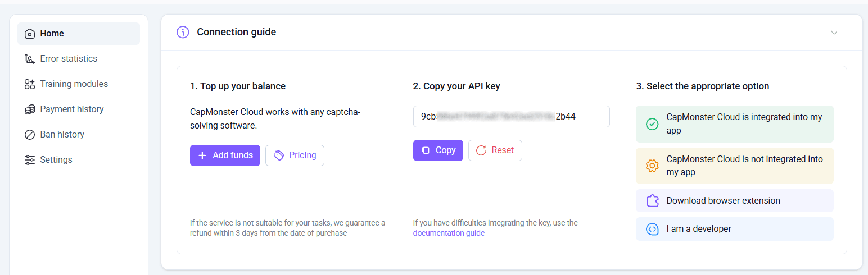The height and width of the screenshot is (275, 868).
Task: Click the purple puzzle piece extension icon
Action: tap(652, 200)
